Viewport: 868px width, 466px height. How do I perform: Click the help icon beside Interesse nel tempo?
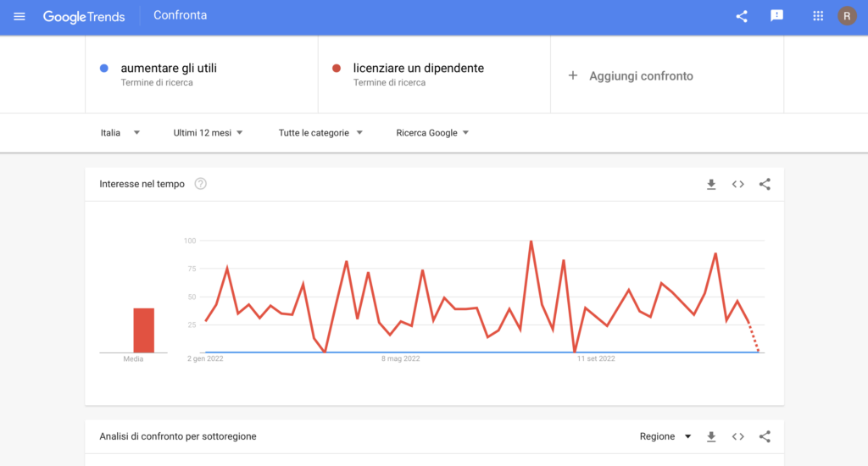[x=201, y=184]
